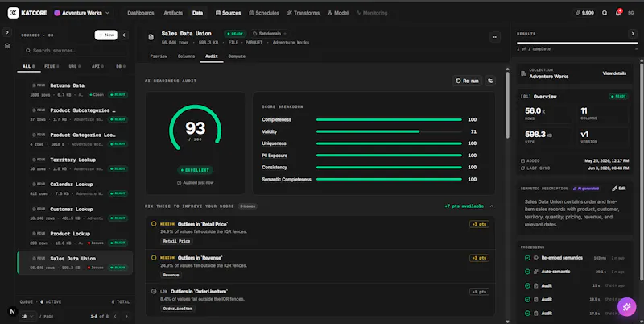This screenshot has width=644, height=324.
Task: Open the Transforms section
Action: coord(303,13)
